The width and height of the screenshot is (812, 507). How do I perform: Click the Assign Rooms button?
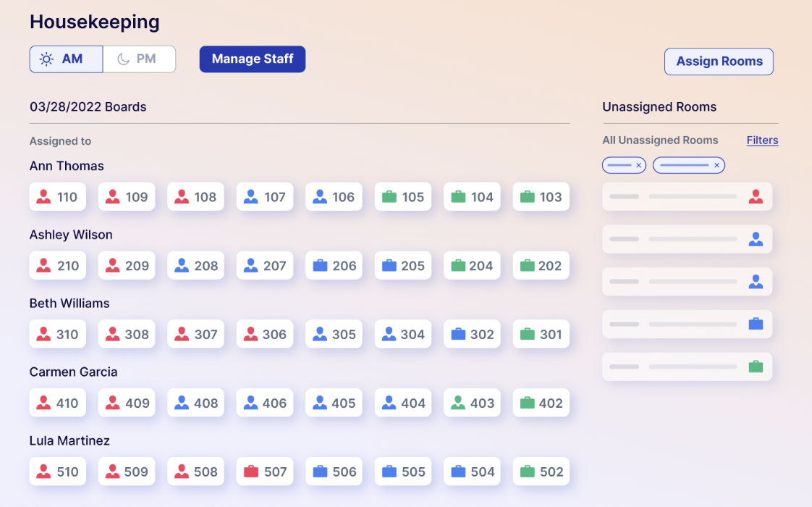pyautogui.click(x=719, y=61)
